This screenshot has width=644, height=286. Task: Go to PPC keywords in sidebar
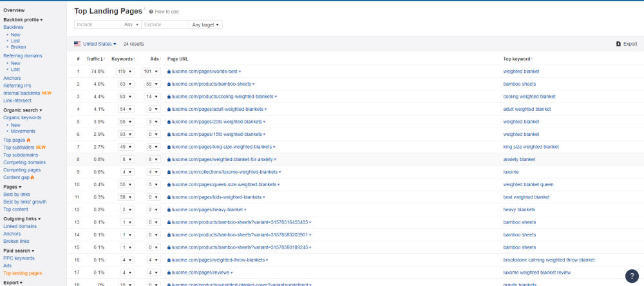coord(19,258)
